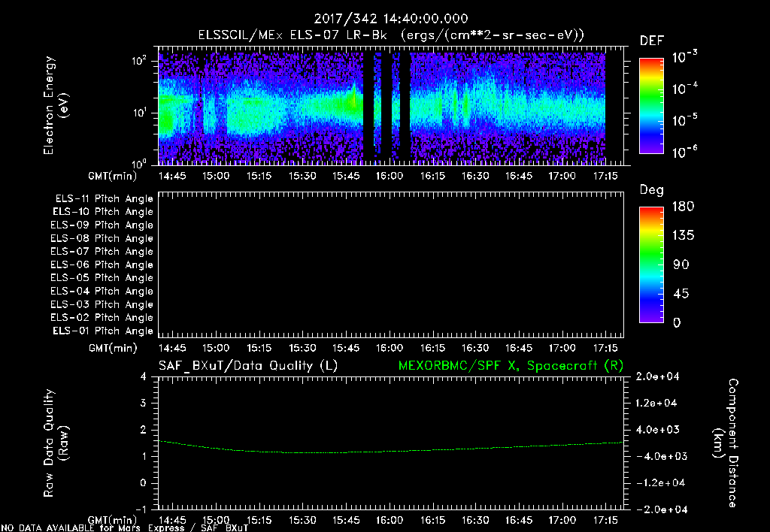This screenshot has height=532, width=770.
Task: Click the GMT(min) label under the spectrogram
Action: [x=113, y=176]
